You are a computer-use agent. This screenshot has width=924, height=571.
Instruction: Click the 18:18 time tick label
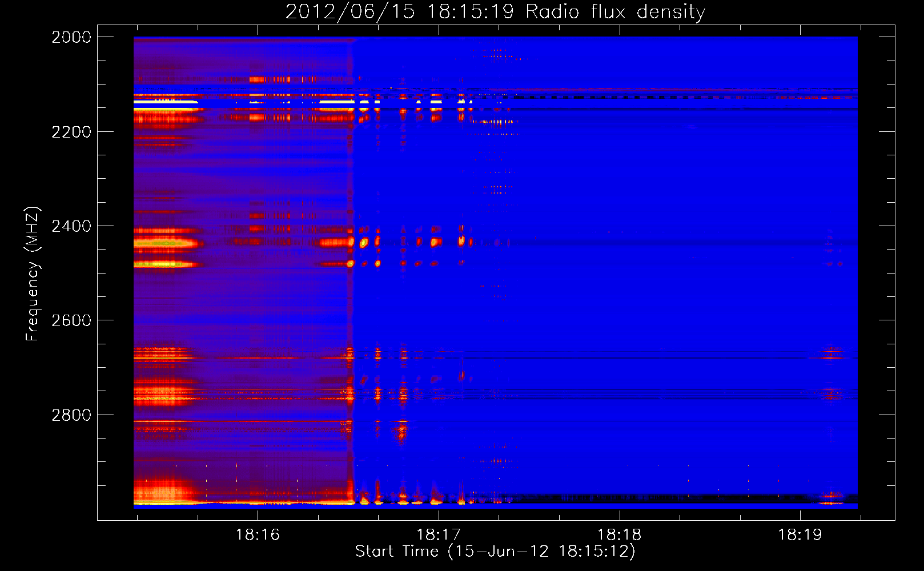(x=620, y=534)
